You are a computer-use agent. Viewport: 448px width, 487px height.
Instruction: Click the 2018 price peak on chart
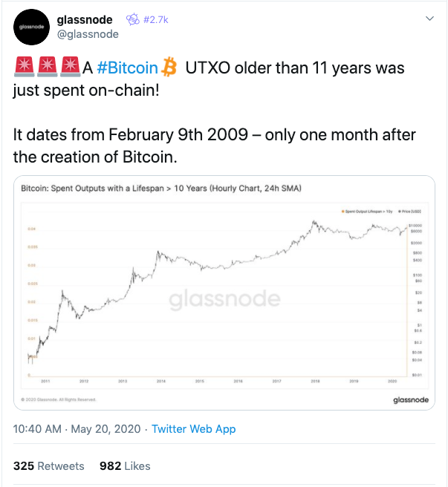(x=314, y=222)
